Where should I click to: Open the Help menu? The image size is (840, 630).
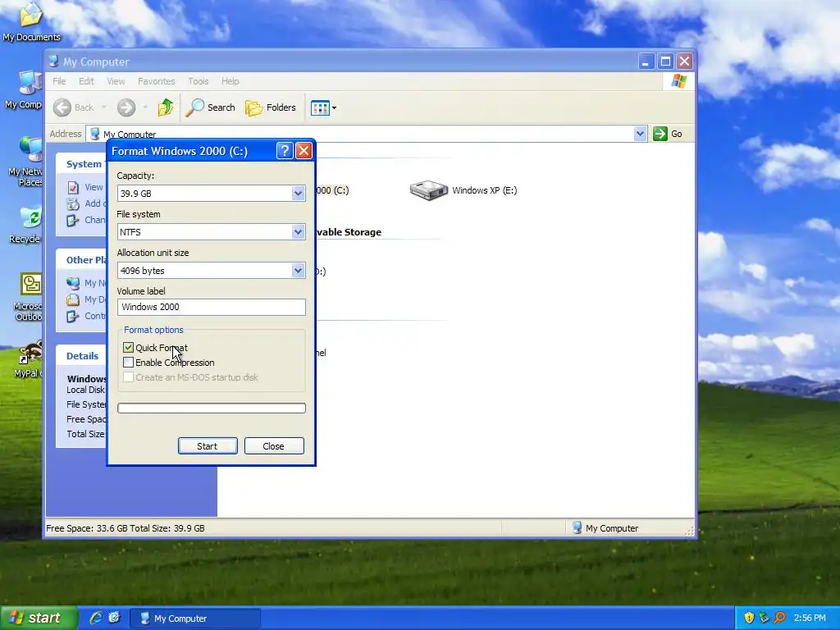coord(231,81)
